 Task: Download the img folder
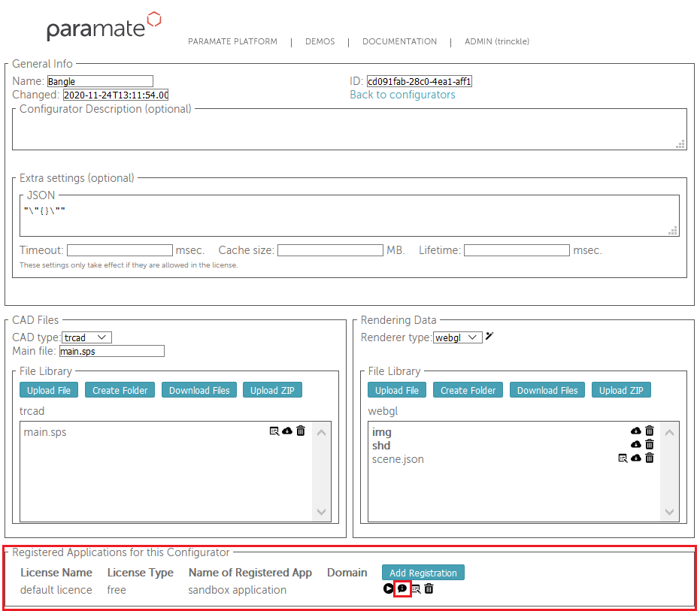pyautogui.click(x=636, y=431)
